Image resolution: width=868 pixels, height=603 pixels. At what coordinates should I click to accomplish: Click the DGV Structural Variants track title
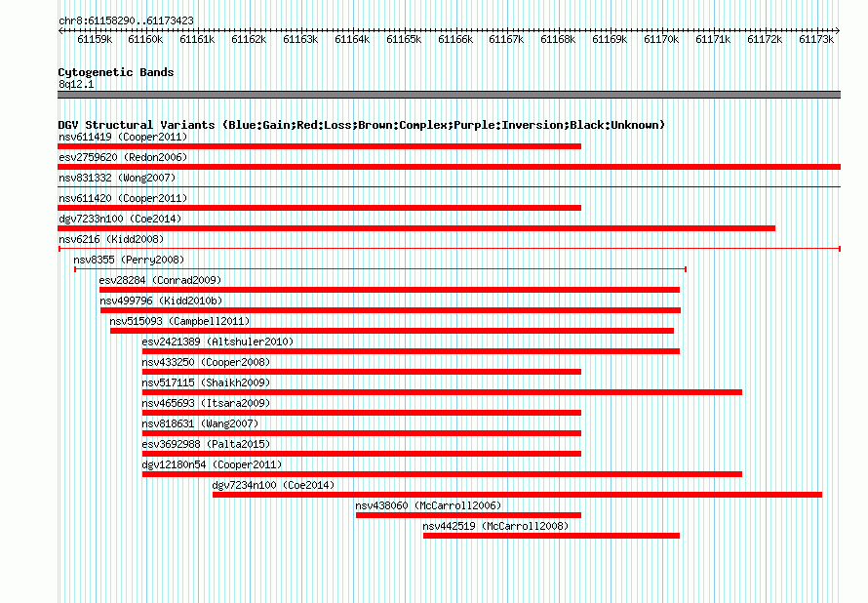click(x=362, y=125)
